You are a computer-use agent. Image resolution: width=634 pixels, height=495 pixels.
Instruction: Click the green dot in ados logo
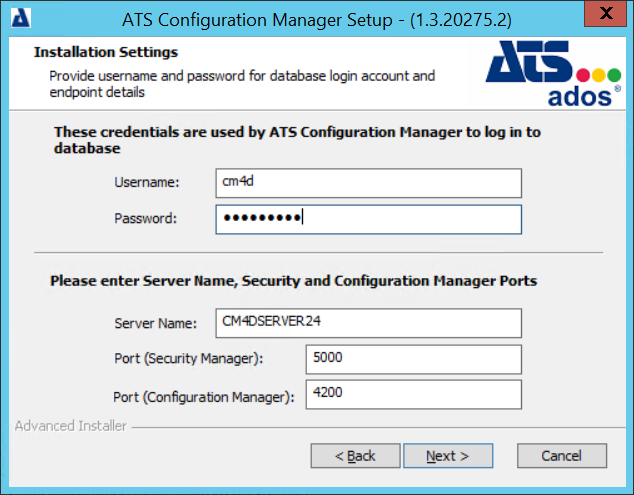[612, 75]
